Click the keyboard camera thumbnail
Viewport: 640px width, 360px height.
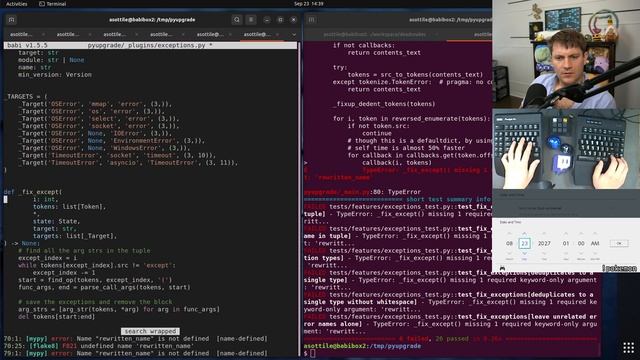click(566, 149)
